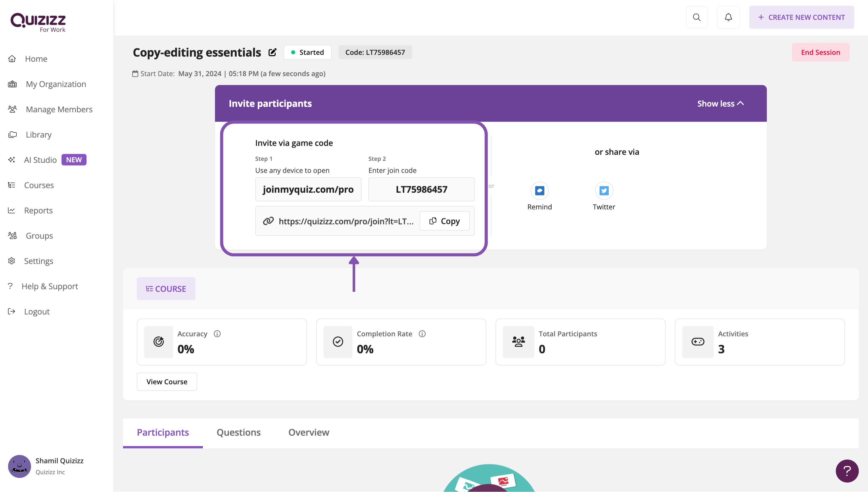
Task: Select the COURSE tab chip
Action: (166, 289)
